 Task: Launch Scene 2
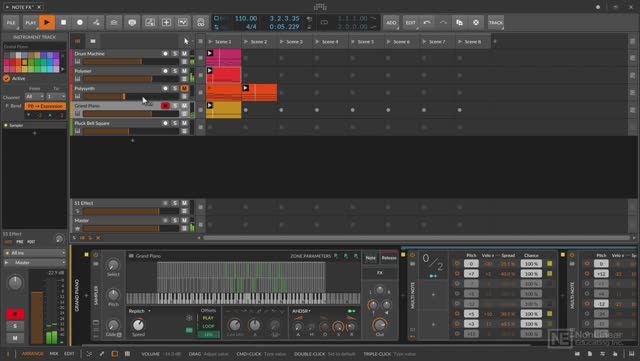(246, 42)
